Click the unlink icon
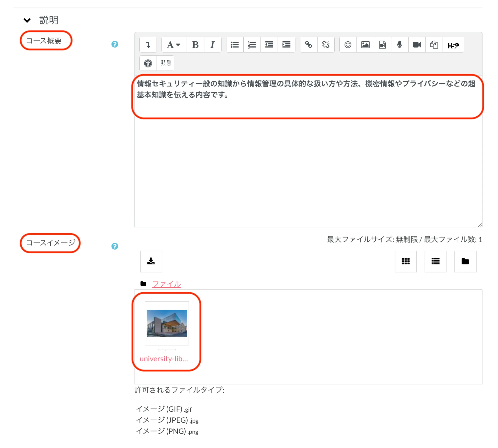The height and width of the screenshot is (448, 498). (325, 45)
